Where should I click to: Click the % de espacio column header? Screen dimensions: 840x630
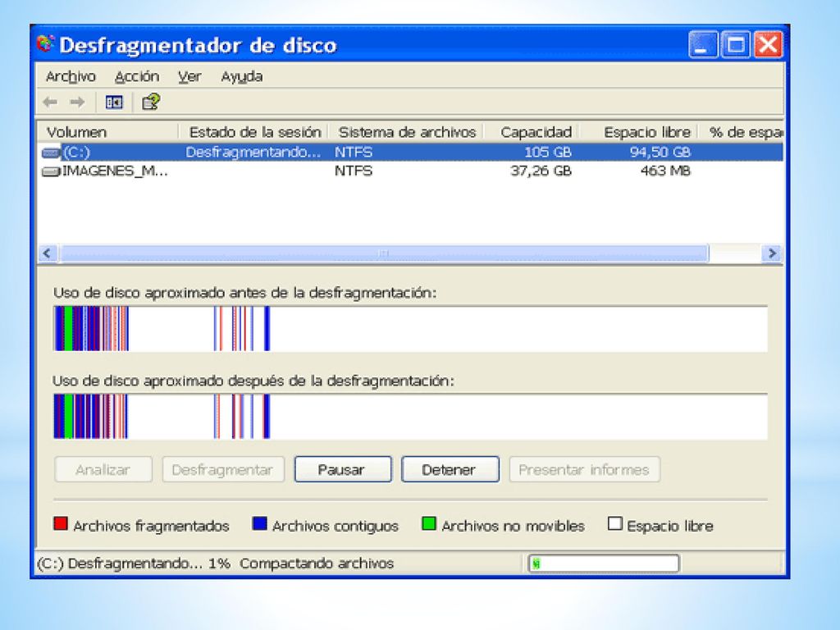(x=741, y=132)
